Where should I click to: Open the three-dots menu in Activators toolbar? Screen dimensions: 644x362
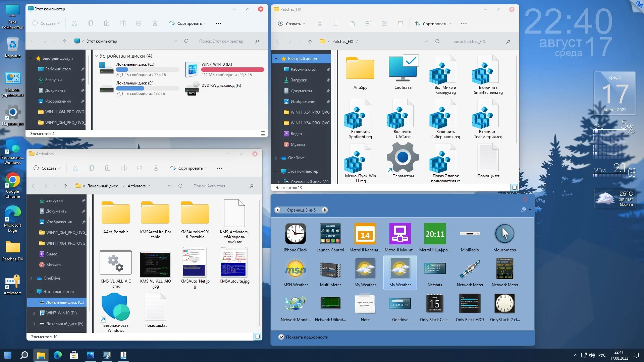click(x=219, y=168)
